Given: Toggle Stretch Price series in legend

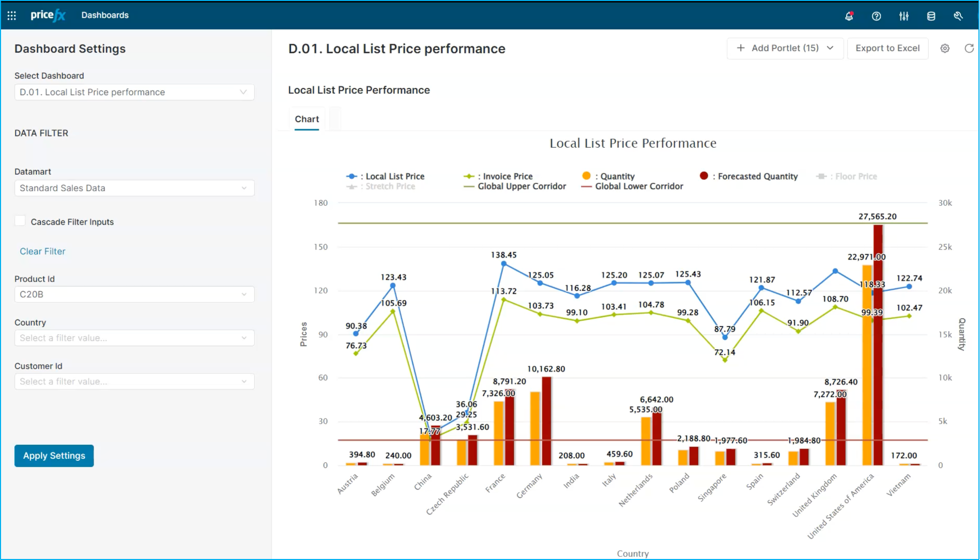Looking at the screenshot, I should pos(381,186).
